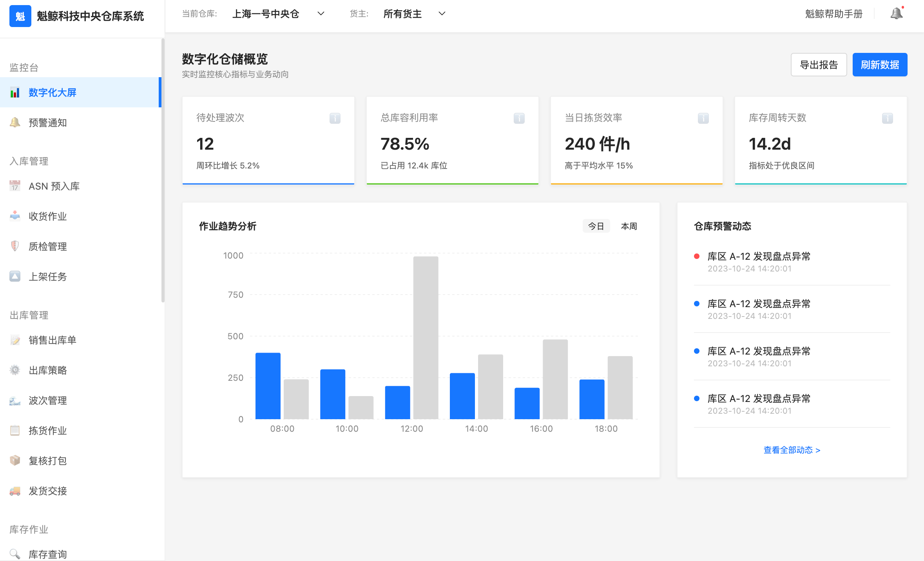Click the 周环比增长 5.2% text

pyautogui.click(x=228, y=165)
